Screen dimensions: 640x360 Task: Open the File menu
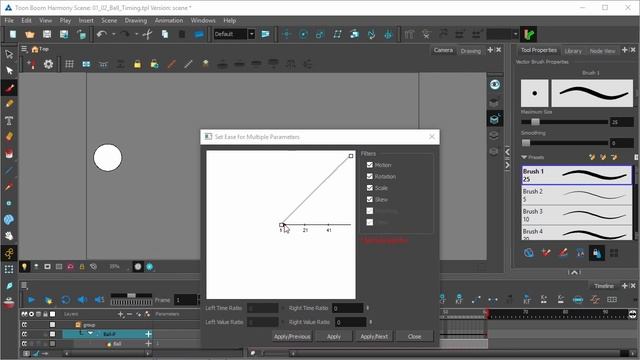tap(9, 20)
